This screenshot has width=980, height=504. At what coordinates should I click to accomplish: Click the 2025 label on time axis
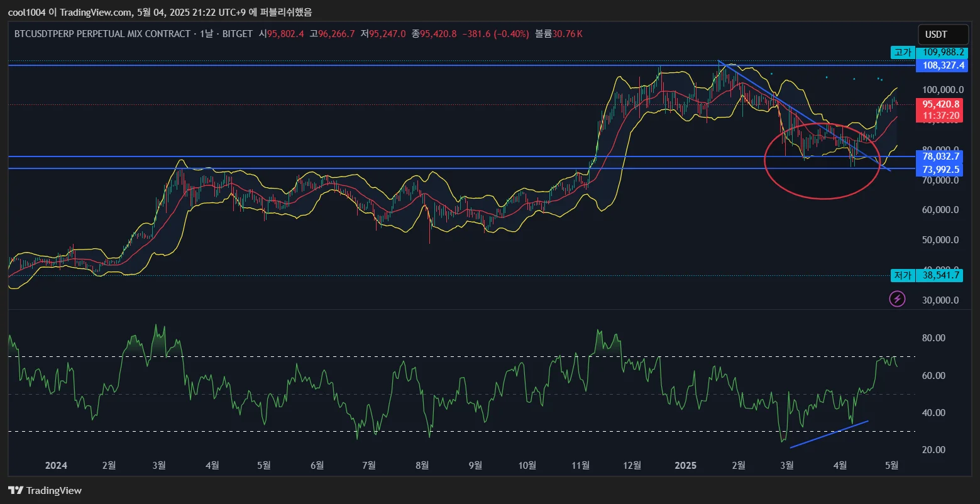click(x=685, y=466)
